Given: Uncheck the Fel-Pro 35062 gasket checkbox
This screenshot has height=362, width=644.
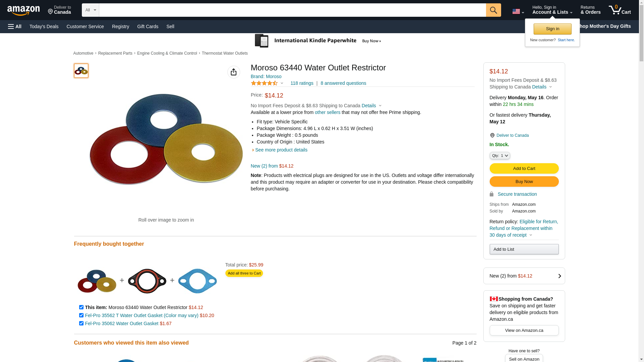Looking at the screenshot, I should coord(81,323).
